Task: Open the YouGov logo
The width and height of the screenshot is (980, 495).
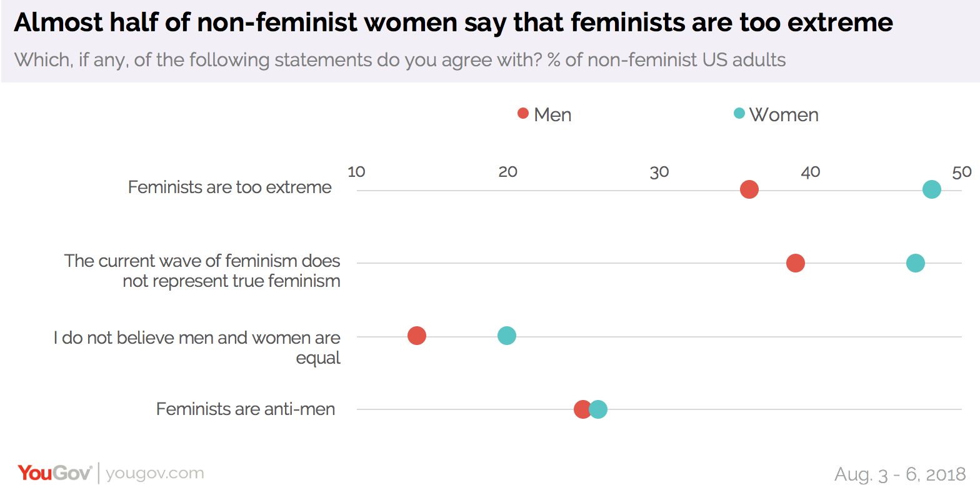Action: tap(55, 473)
